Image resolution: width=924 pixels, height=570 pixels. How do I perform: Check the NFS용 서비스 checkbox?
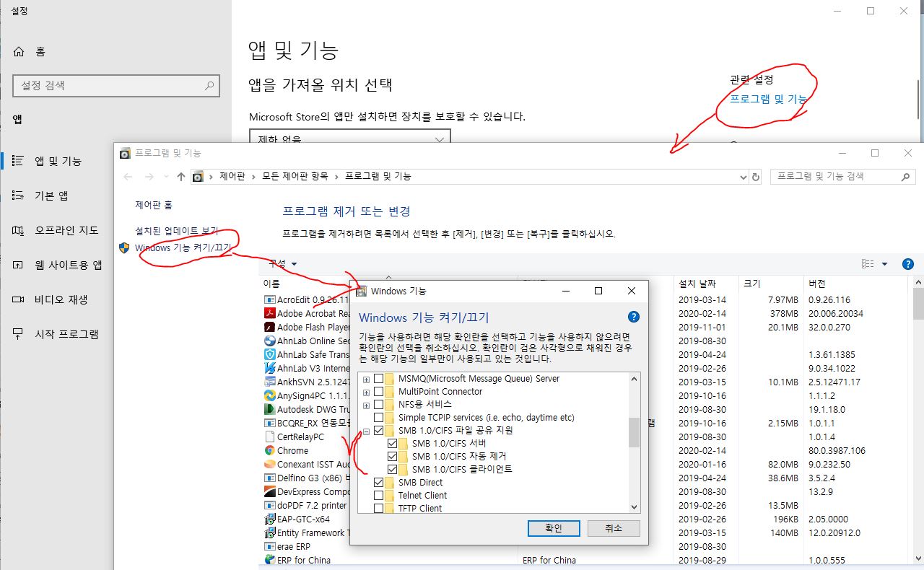click(379, 405)
